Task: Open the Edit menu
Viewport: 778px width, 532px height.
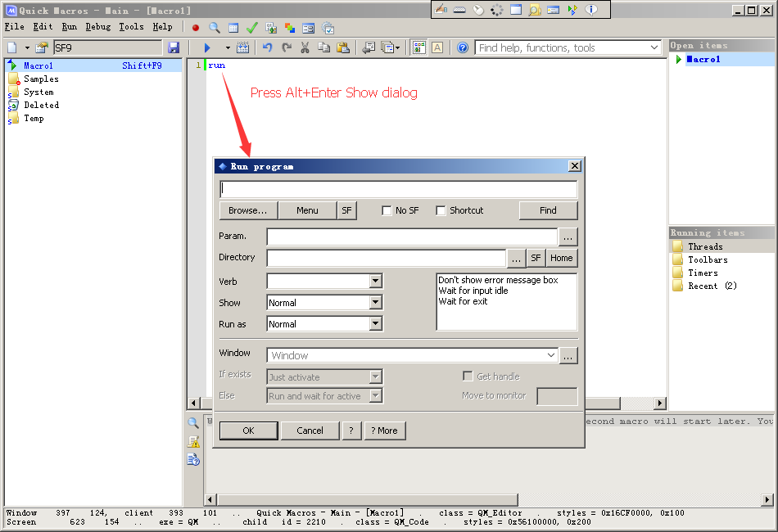Action: click(x=43, y=27)
